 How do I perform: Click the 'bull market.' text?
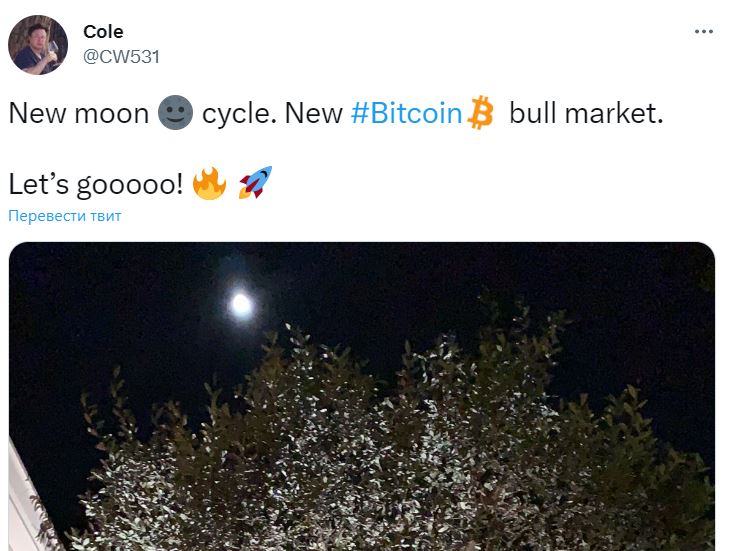586,113
